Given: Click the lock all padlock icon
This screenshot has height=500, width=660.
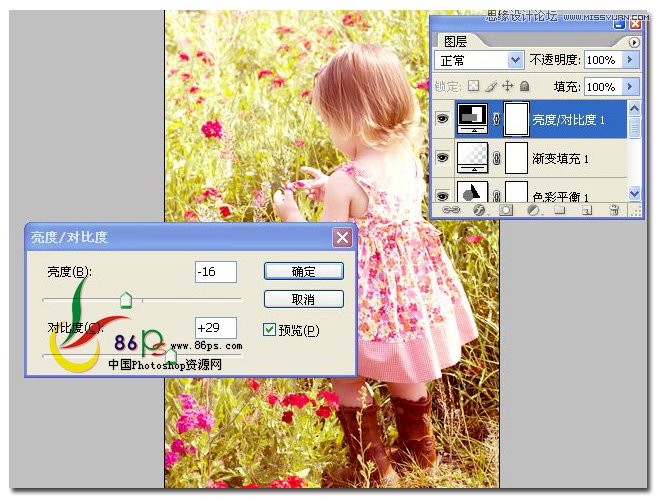Looking at the screenshot, I should [x=524, y=86].
